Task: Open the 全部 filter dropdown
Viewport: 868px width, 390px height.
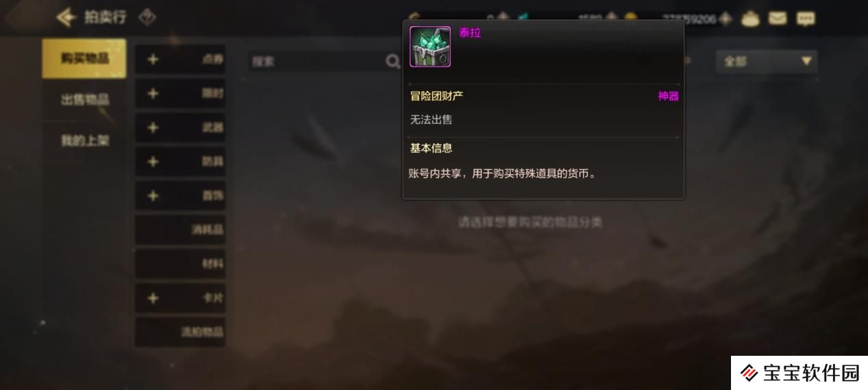Action: click(767, 62)
